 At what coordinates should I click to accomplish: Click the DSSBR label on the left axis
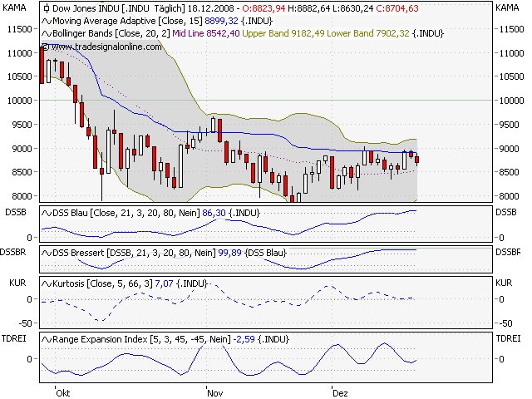pos(13,253)
